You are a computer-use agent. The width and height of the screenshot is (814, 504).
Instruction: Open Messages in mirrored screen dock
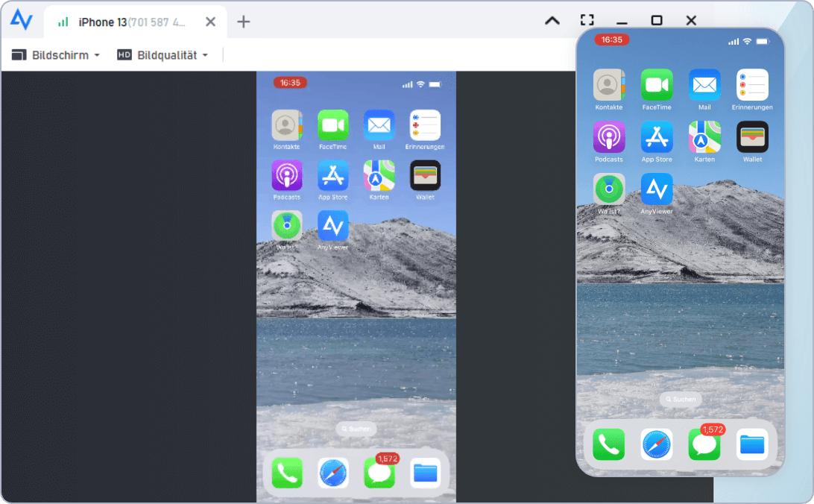[379, 473]
